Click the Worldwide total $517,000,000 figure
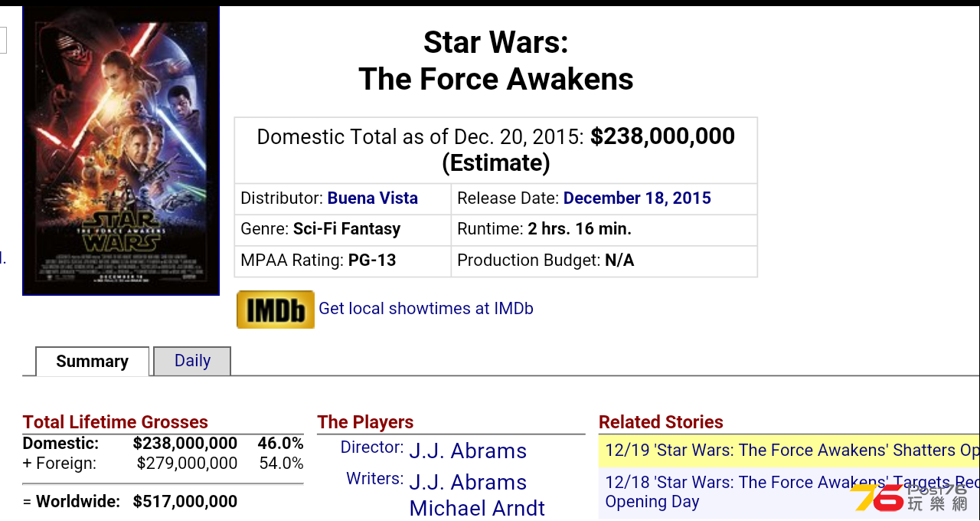This screenshot has height=521, width=980. (x=185, y=502)
